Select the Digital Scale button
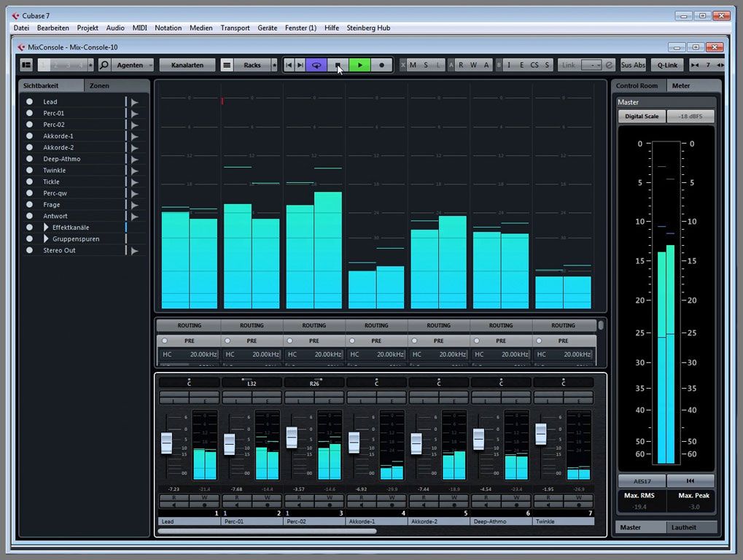The height and width of the screenshot is (560, 743). pyautogui.click(x=642, y=116)
